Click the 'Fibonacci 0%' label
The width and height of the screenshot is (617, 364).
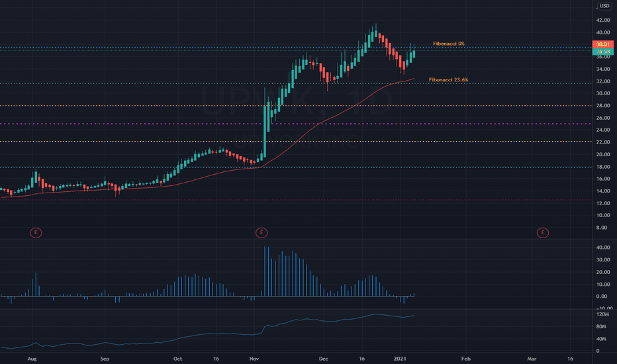tap(449, 44)
